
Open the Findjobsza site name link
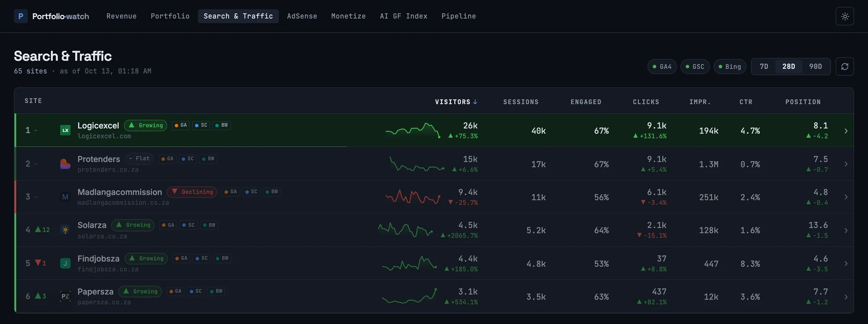[99, 259]
